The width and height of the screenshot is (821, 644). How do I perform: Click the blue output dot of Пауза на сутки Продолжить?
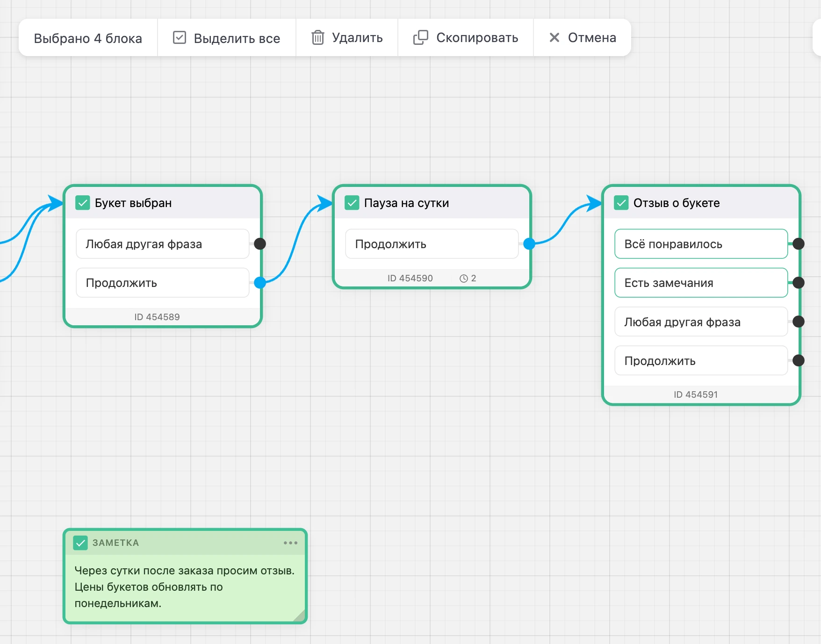coord(529,243)
